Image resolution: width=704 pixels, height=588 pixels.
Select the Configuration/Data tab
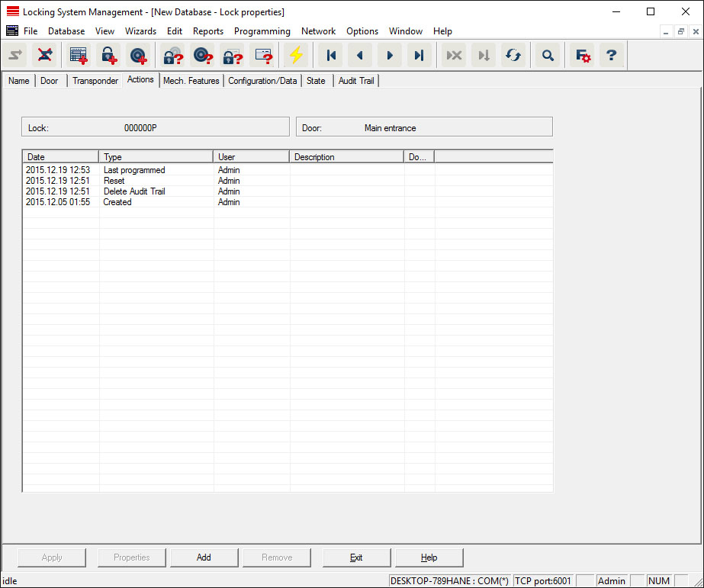pos(262,81)
